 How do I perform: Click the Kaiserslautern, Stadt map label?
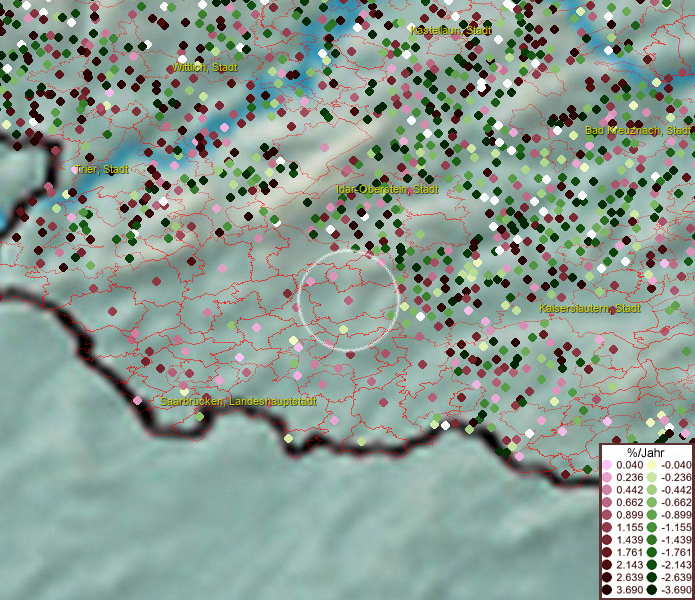590,308
